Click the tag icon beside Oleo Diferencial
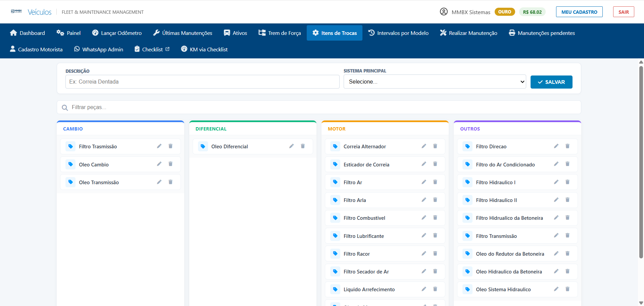644x306 pixels. click(203, 146)
